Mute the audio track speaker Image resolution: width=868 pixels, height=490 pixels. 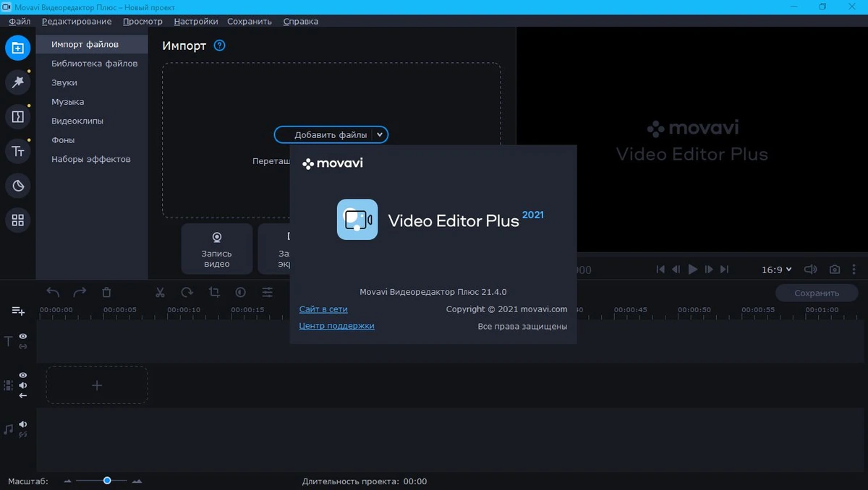23,424
